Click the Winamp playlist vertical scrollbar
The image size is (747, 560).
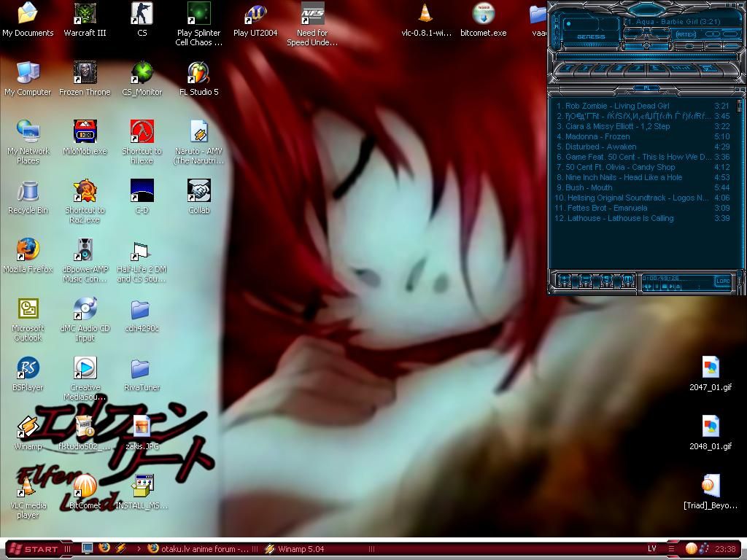click(740, 183)
